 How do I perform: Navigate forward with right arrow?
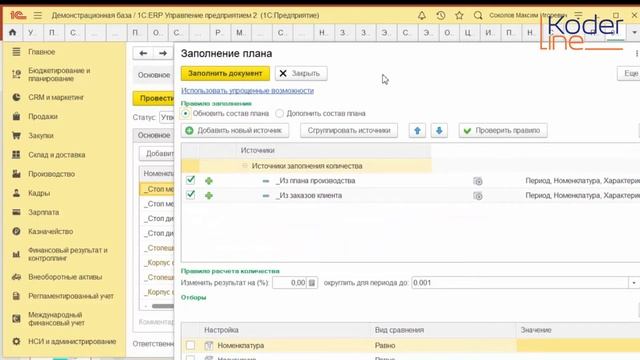click(x=162, y=53)
